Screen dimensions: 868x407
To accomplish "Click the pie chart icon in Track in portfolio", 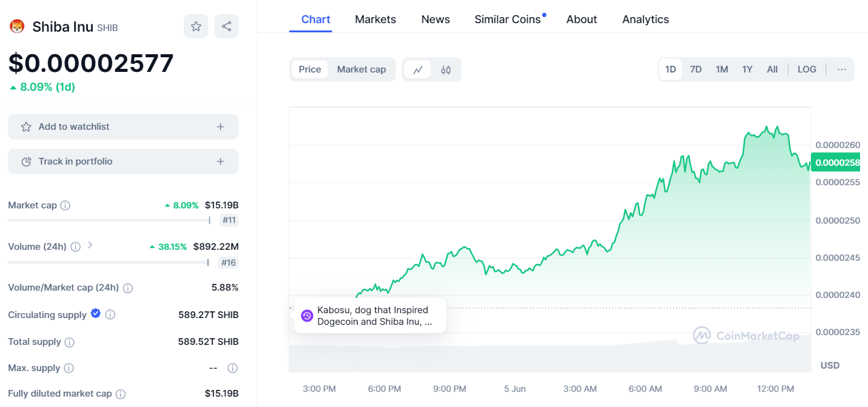I will point(26,161).
